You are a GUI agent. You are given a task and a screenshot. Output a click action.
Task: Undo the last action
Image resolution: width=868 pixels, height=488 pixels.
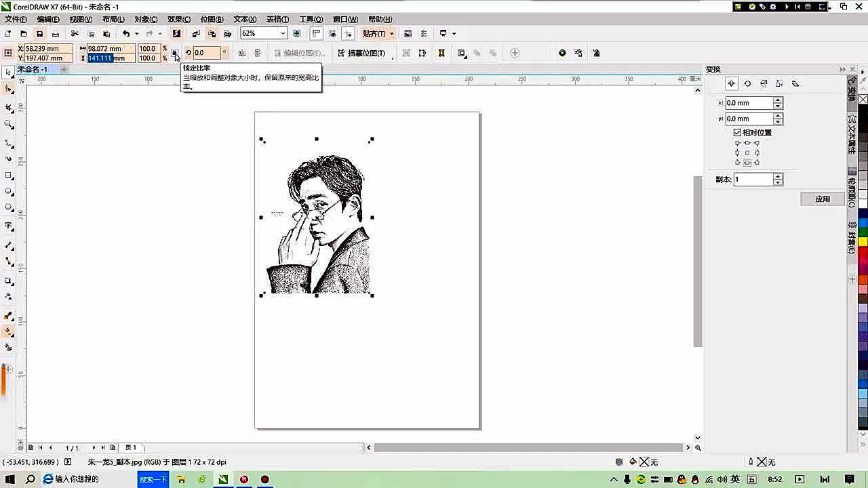126,33
